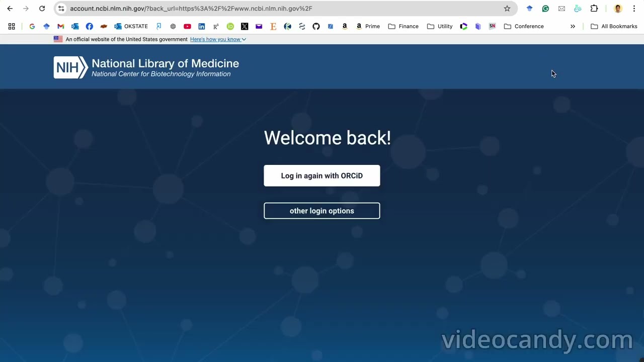Expand the Finance bookmarks folder
Image resolution: width=644 pixels, height=362 pixels.
coord(404,26)
